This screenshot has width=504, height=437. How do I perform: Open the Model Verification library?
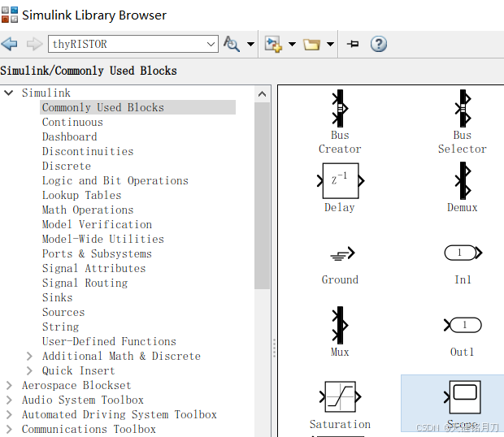pyautogui.click(x=97, y=224)
